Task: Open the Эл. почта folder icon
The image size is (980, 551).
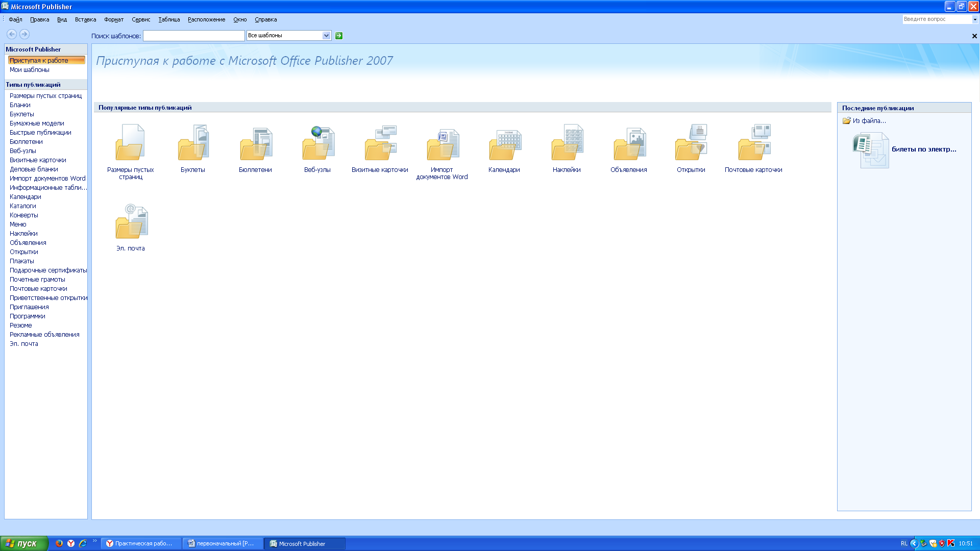Action: [131, 221]
